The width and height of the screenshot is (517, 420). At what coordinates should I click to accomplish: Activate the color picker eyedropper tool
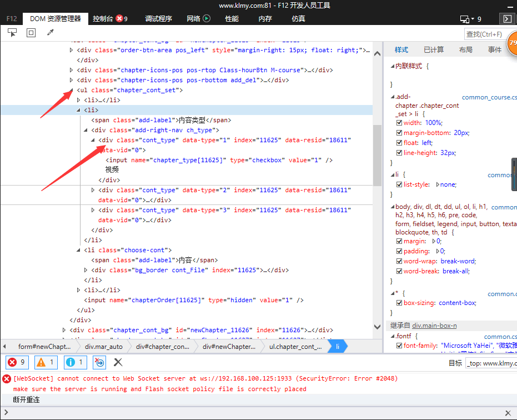click(x=50, y=32)
